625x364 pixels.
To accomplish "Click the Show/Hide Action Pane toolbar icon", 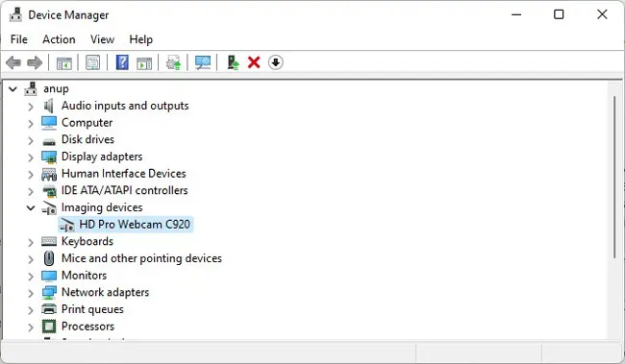I will [144, 63].
